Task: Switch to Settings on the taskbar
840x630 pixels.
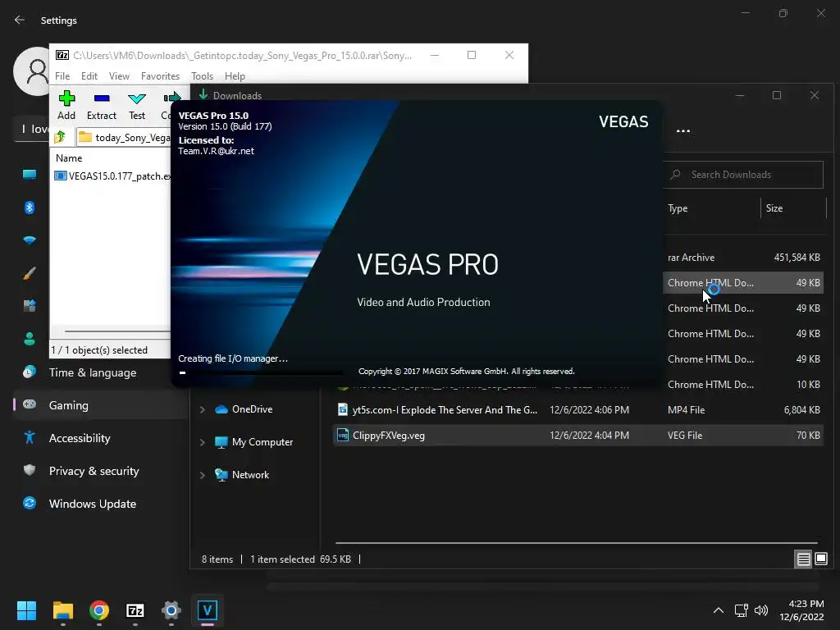Action: [171, 610]
